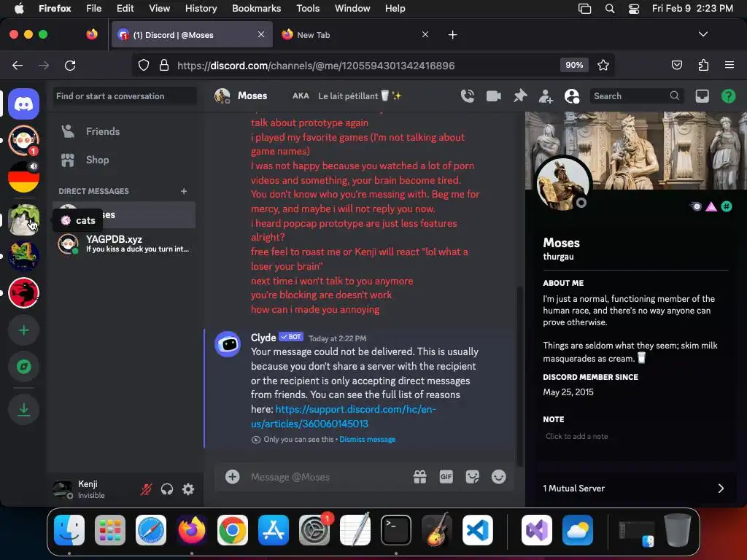The height and width of the screenshot is (560, 747).
Task: Open the German flag server
Action: pyautogui.click(x=23, y=176)
